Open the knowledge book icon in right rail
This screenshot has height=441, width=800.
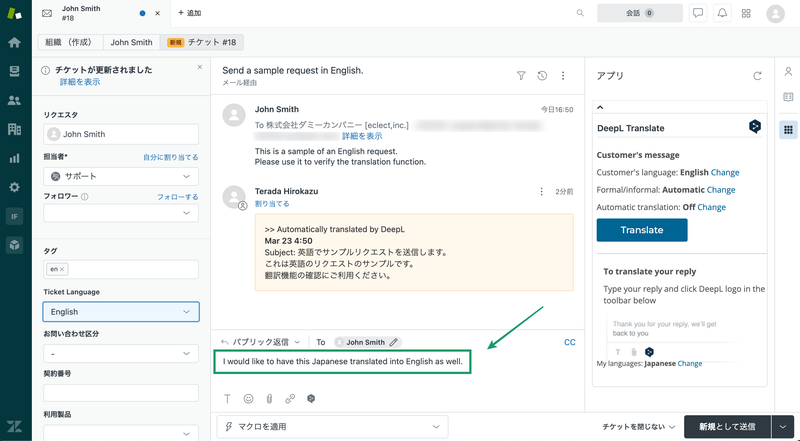[x=788, y=97]
